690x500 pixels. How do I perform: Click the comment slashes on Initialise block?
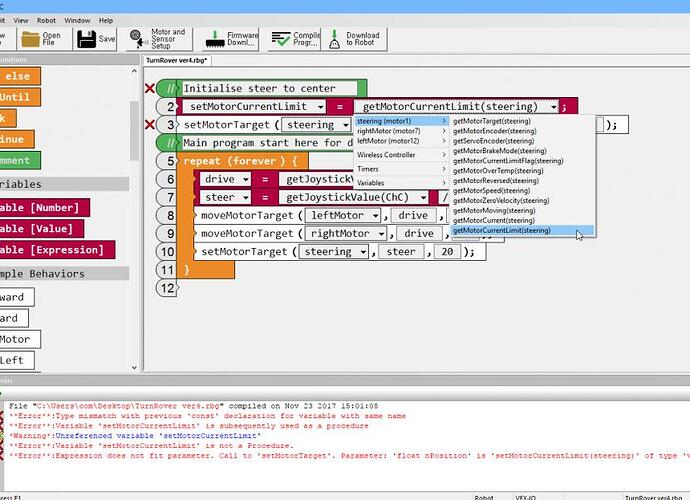point(171,88)
